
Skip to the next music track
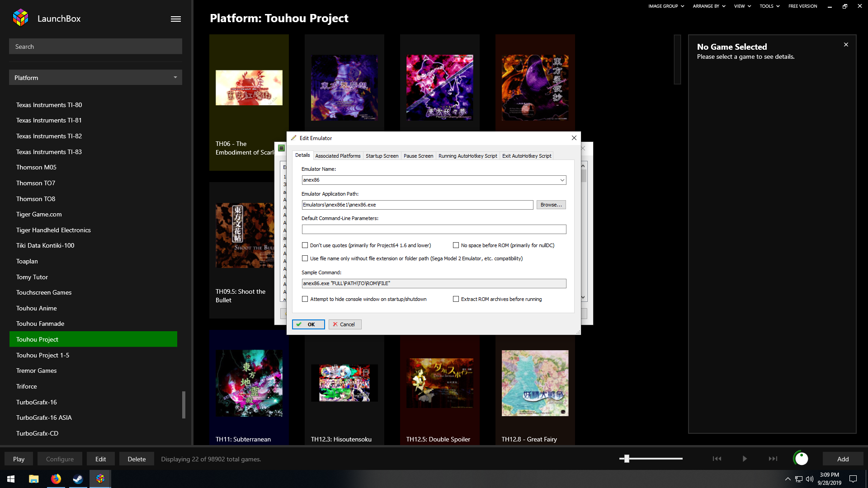(773, 459)
